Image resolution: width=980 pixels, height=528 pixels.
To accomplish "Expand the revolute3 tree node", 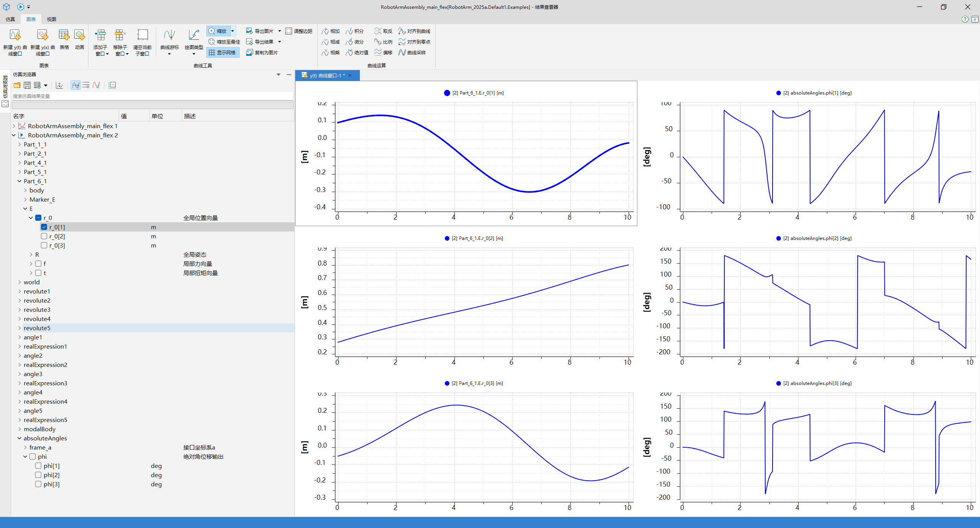I will 20,310.
